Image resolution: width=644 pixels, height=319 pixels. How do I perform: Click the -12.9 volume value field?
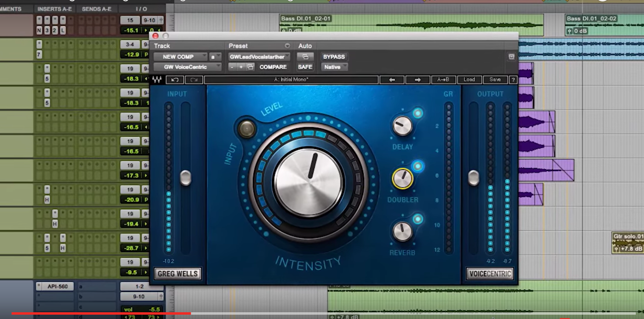coord(132,54)
